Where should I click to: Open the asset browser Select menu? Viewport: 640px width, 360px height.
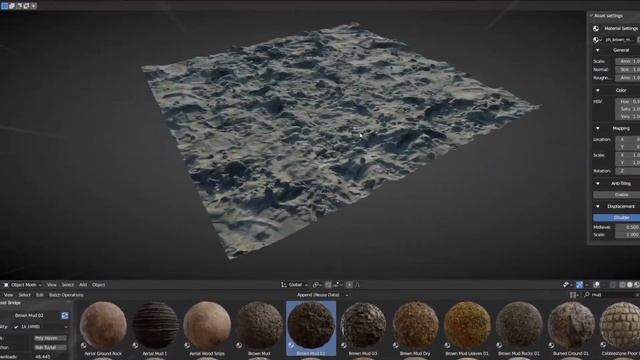tap(24, 295)
